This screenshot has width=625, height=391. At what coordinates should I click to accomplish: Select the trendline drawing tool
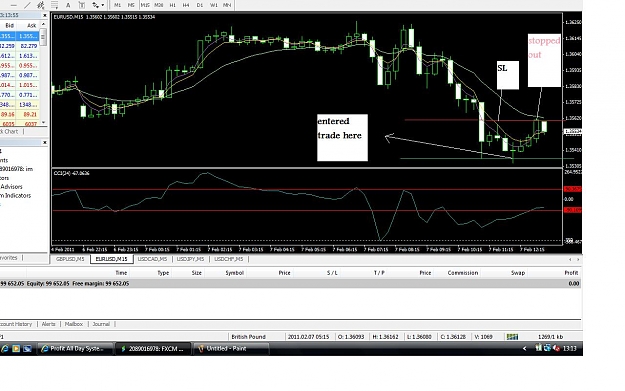[x=27, y=5]
